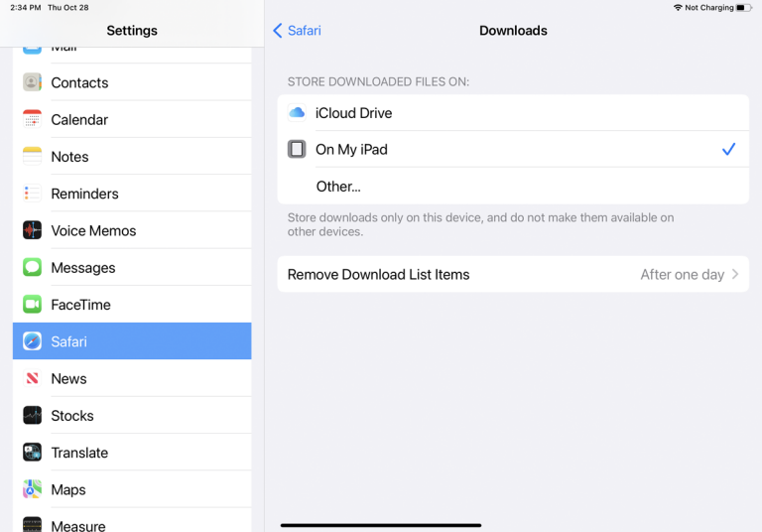Go back using the Safari chevron
This screenshot has width=762, height=532.
(x=278, y=31)
